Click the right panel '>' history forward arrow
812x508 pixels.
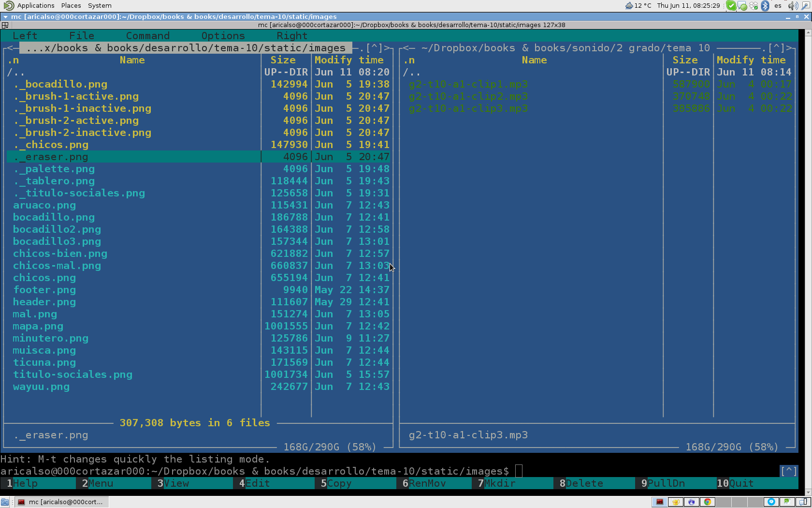[x=789, y=48]
